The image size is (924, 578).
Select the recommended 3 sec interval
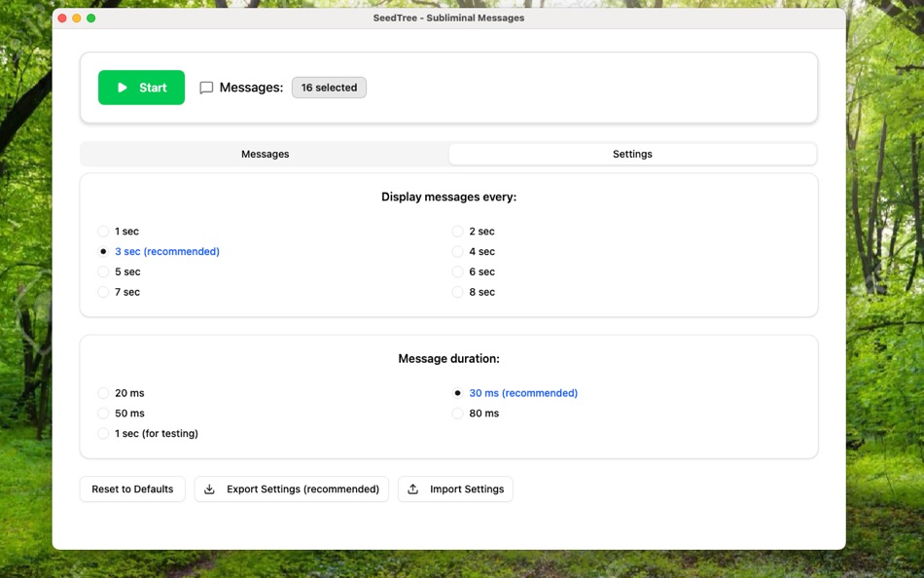(103, 251)
